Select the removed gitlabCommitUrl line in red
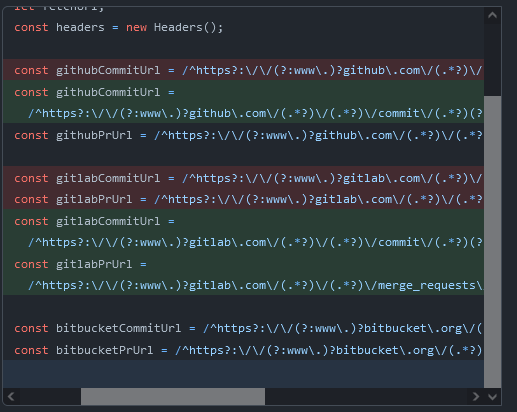This screenshot has height=412, width=517. (243, 178)
